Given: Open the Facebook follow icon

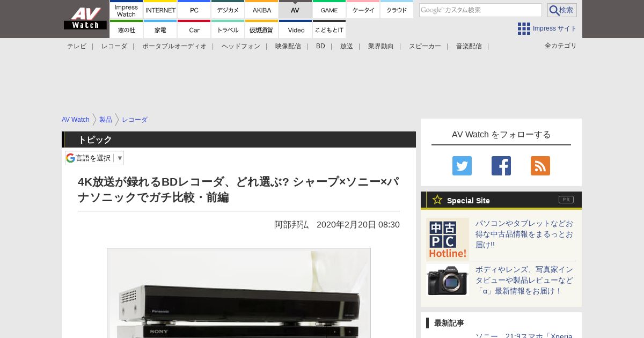Looking at the screenshot, I should pyautogui.click(x=501, y=166).
